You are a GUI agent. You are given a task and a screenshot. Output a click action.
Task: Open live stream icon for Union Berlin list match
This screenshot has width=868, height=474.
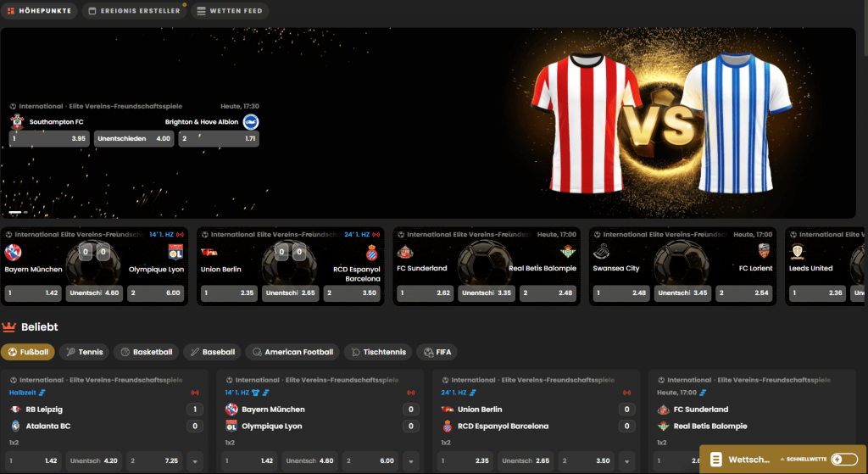tap(626, 393)
